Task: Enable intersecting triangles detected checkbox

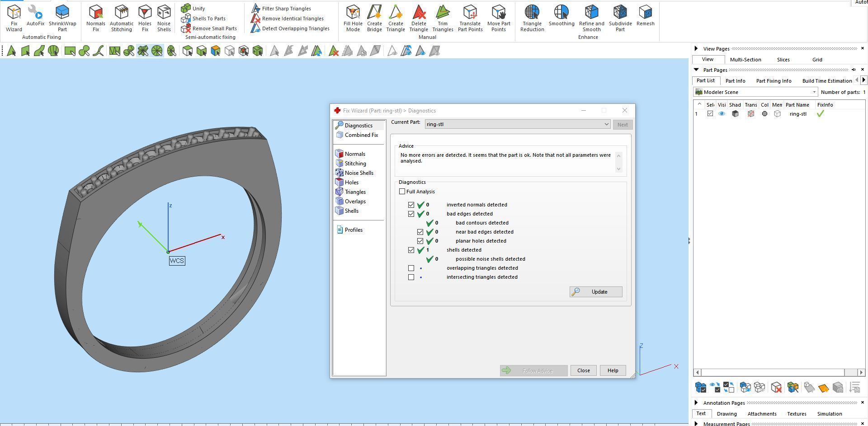Action: (x=411, y=277)
